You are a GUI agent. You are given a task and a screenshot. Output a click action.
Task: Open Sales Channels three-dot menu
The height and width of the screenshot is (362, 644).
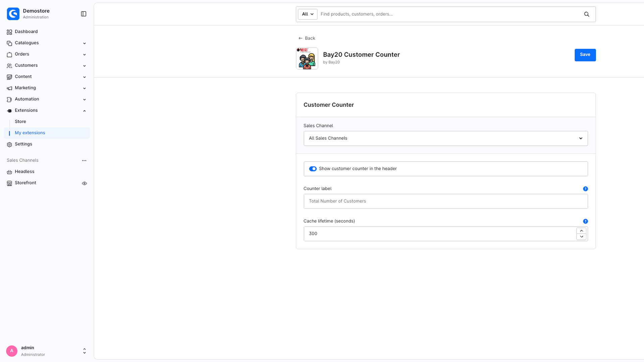tap(84, 161)
